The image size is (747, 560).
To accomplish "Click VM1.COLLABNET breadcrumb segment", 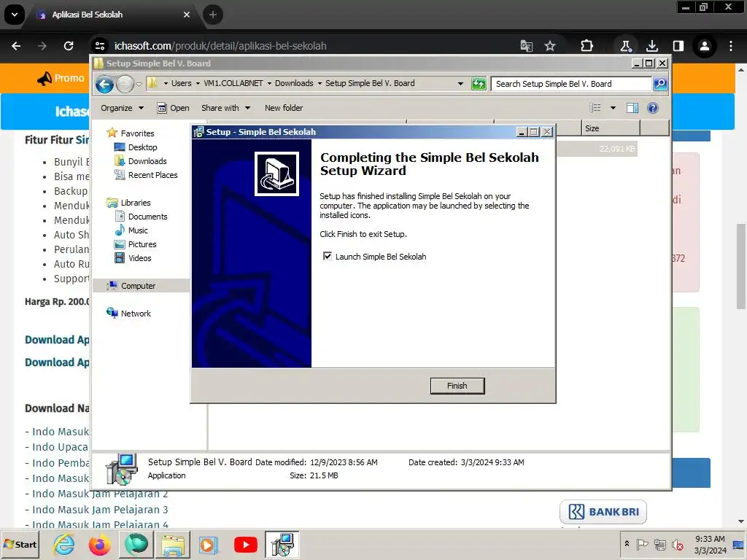I will coord(233,83).
